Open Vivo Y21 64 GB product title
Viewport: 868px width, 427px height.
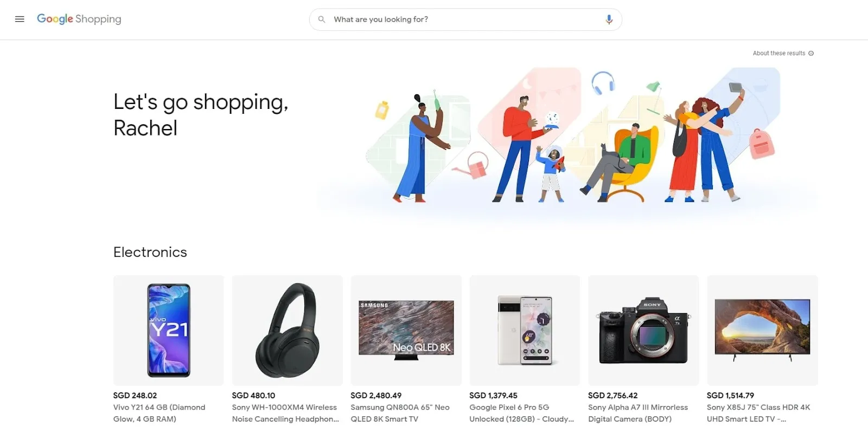(159, 413)
